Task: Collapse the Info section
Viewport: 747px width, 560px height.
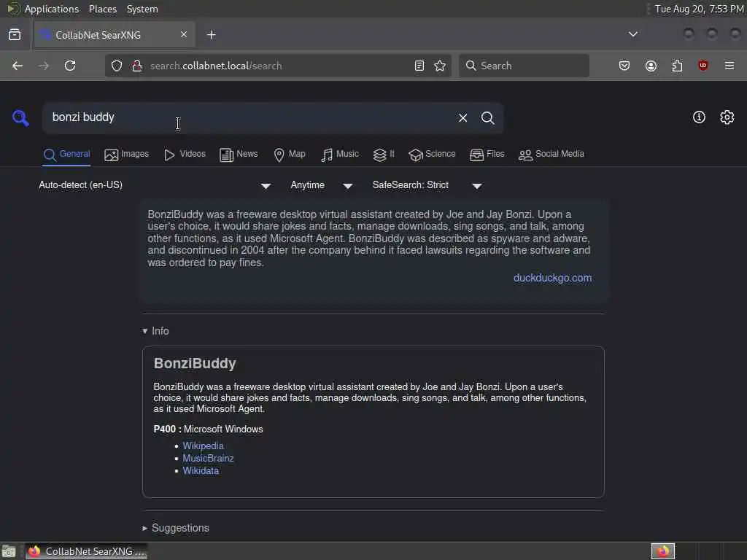Action: pos(156,331)
